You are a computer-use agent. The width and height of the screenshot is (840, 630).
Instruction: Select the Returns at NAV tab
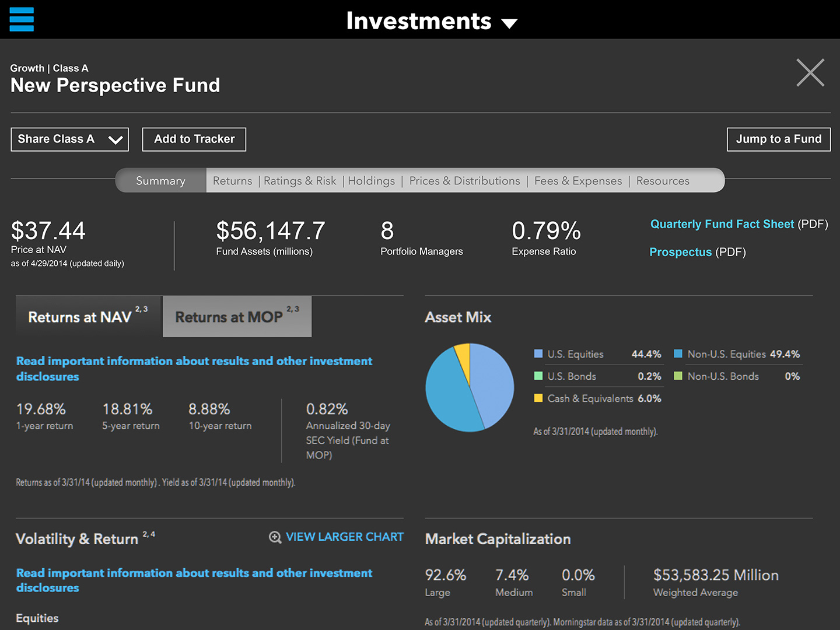click(x=89, y=316)
